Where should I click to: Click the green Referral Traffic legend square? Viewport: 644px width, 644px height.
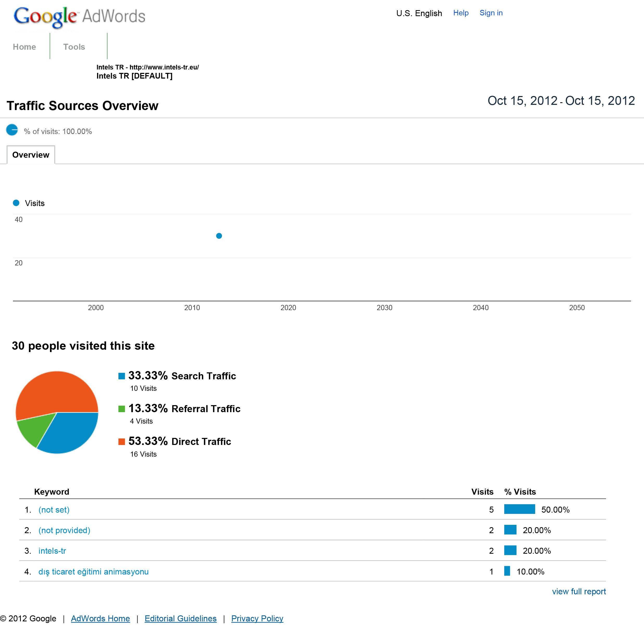122,409
